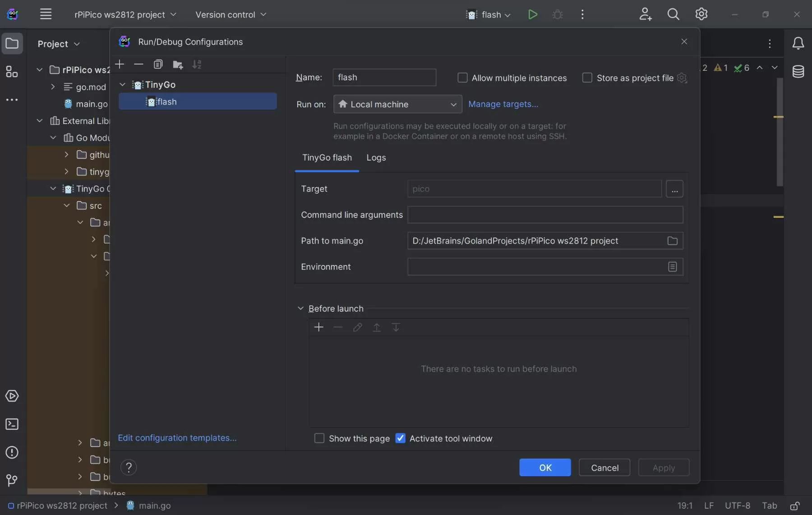Open Edit configuration templates link
Viewport: 812px width, 515px height.
pos(177,438)
